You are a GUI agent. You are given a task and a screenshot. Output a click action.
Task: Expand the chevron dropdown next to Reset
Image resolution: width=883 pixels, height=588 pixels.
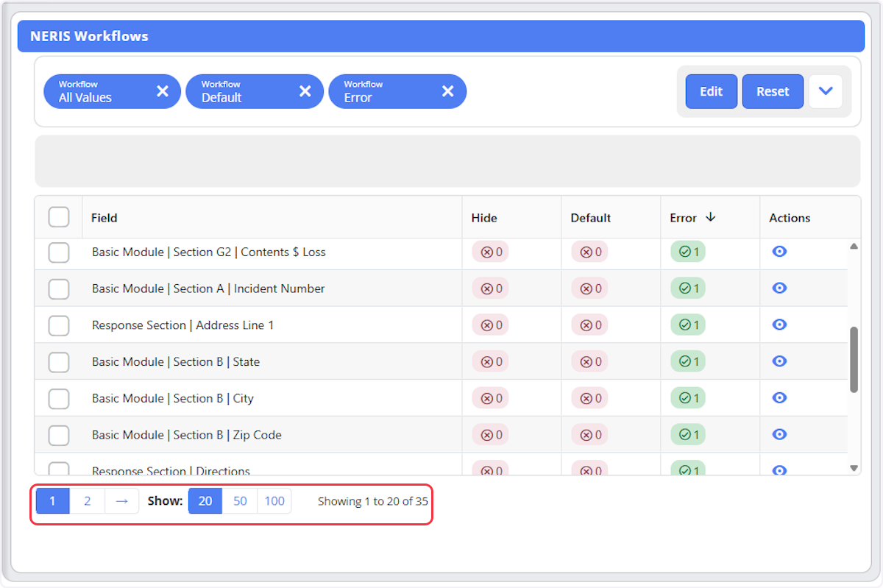tap(826, 91)
